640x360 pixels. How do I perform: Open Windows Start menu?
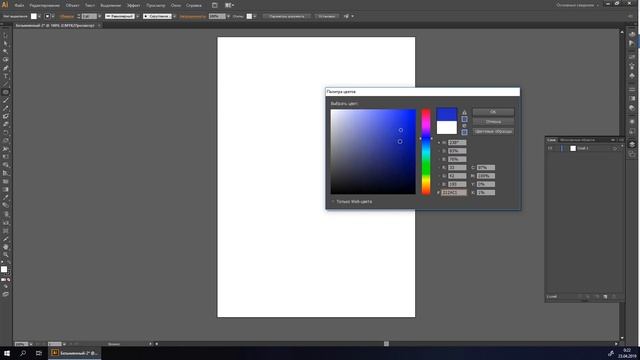[7, 353]
